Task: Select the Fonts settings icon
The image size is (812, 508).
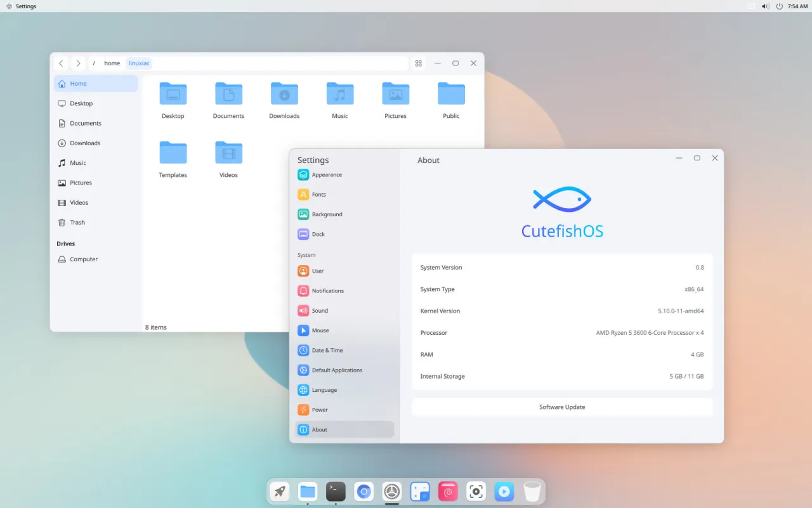Action: point(303,195)
